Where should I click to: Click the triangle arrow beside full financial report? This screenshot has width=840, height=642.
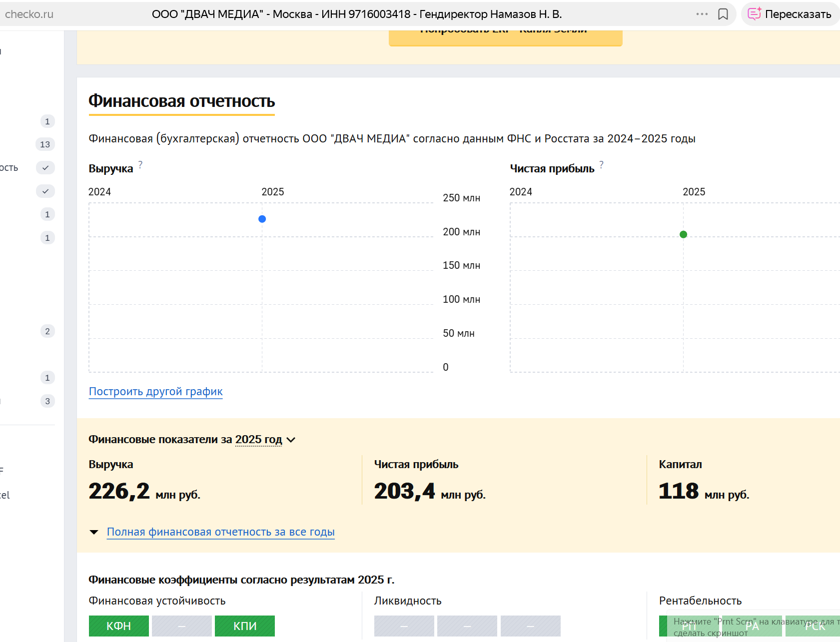coord(94,532)
